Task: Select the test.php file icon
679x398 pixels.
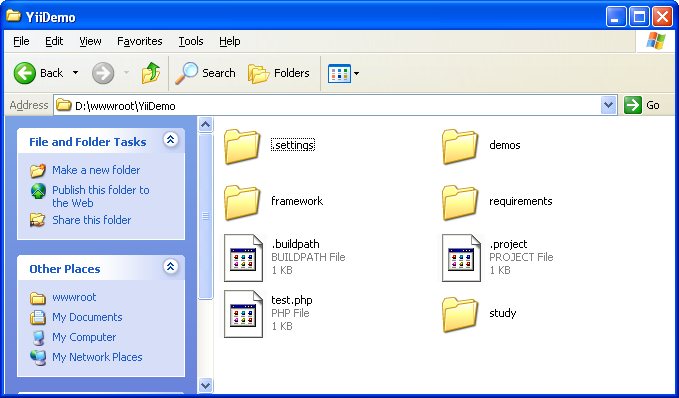Action: 243,314
